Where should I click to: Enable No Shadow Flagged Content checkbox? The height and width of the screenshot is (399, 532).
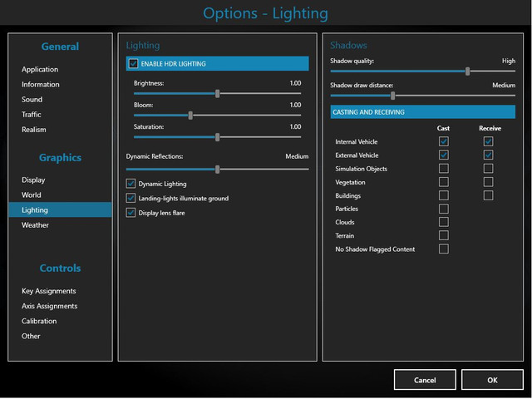pos(443,249)
